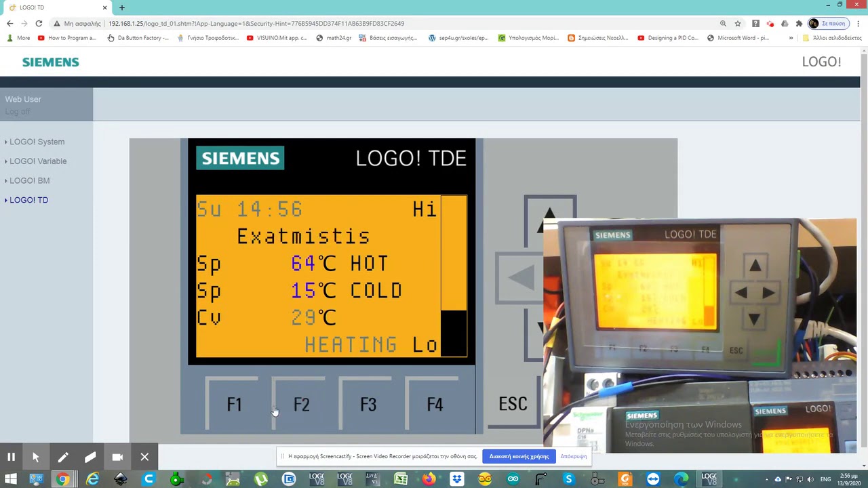Click the address bar URL

[256, 23]
